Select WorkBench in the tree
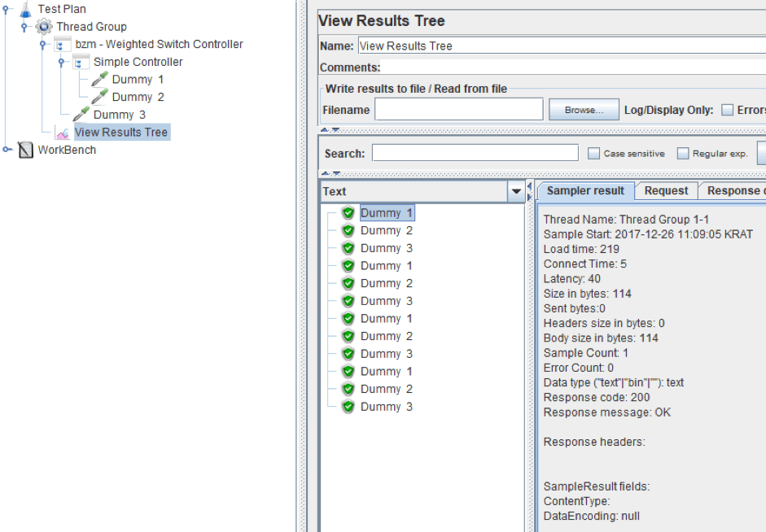The image size is (766, 532). coord(67,150)
